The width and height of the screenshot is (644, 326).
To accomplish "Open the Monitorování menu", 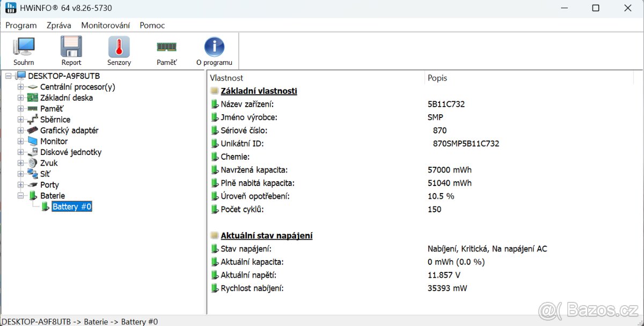I will point(105,25).
